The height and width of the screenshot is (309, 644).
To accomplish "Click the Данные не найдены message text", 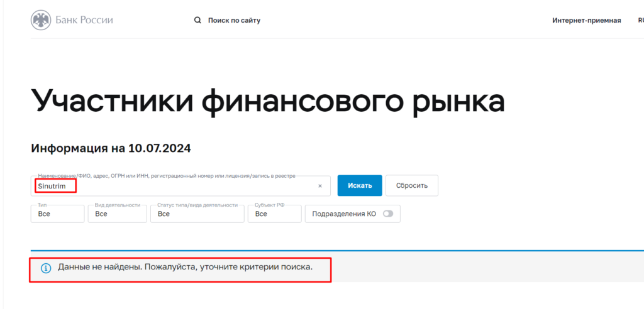I will [186, 267].
